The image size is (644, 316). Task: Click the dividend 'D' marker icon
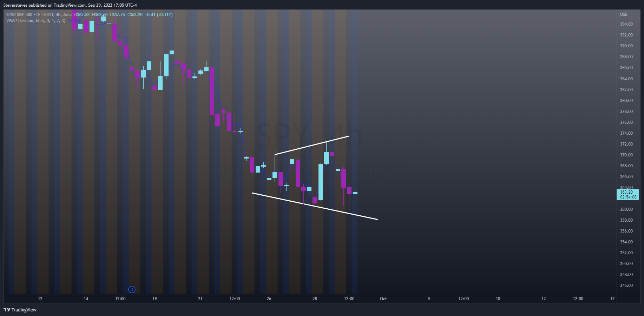point(132,289)
